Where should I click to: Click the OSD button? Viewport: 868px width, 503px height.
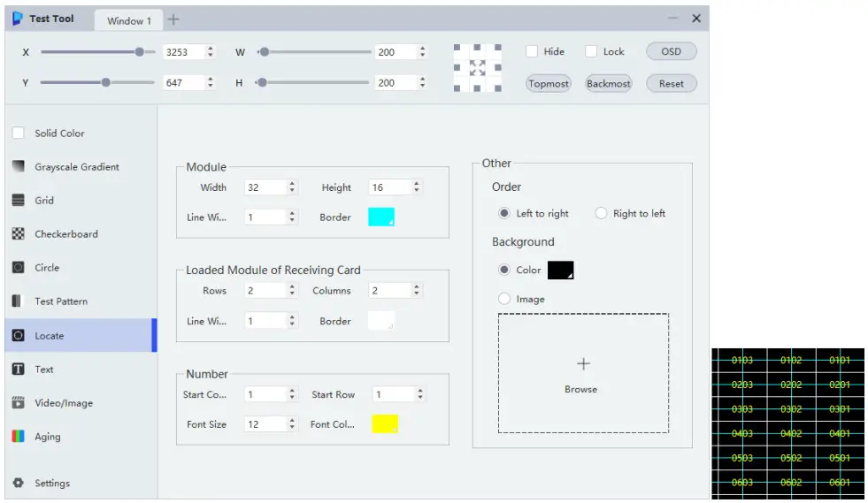pos(671,51)
